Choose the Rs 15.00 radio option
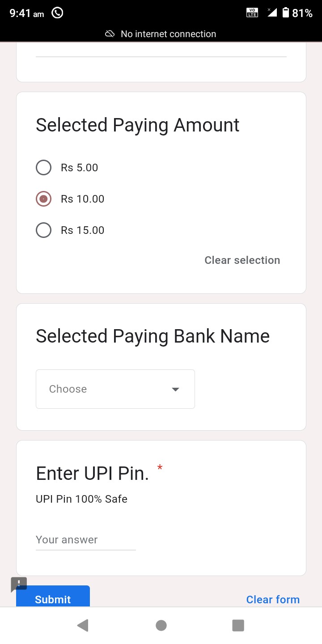Viewport: 322px width, 644px height. pyautogui.click(x=43, y=230)
